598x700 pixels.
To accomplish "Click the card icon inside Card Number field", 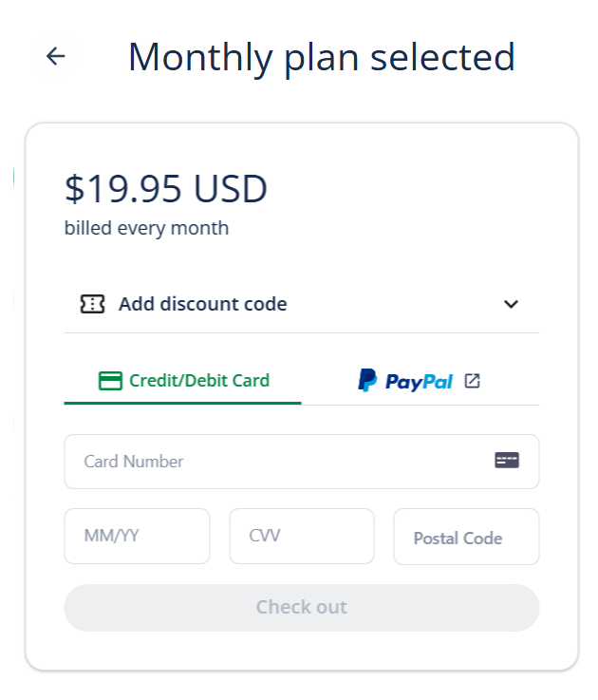I will point(507,461).
